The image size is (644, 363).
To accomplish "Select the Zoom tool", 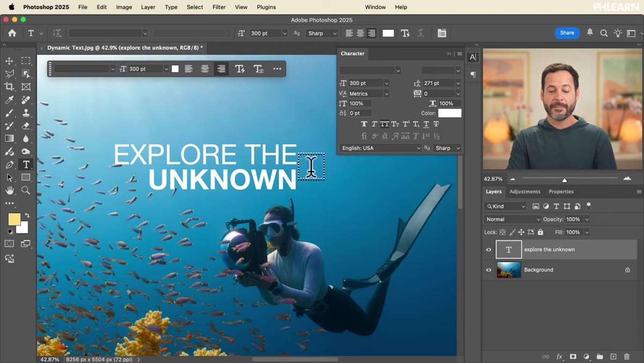I will point(26,190).
